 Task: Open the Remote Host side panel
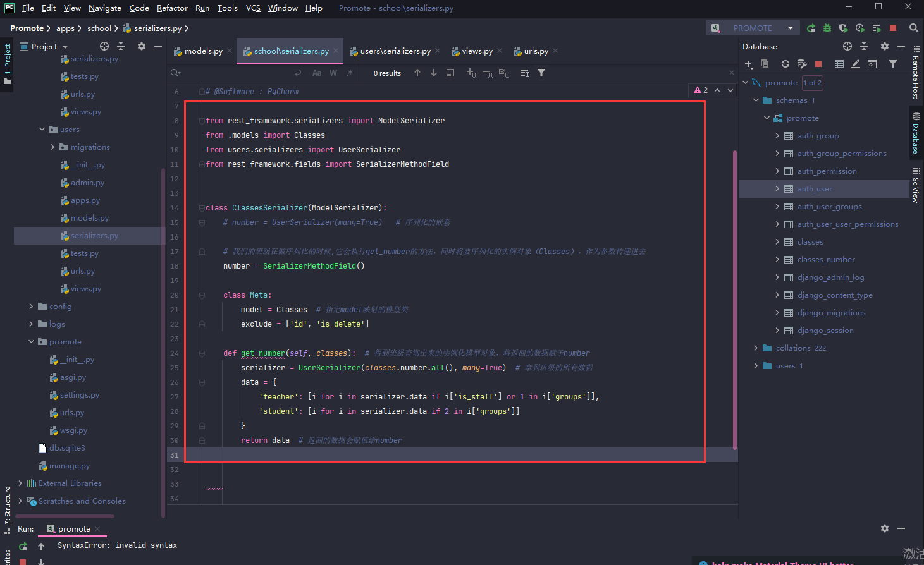pyautogui.click(x=916, y=72)
